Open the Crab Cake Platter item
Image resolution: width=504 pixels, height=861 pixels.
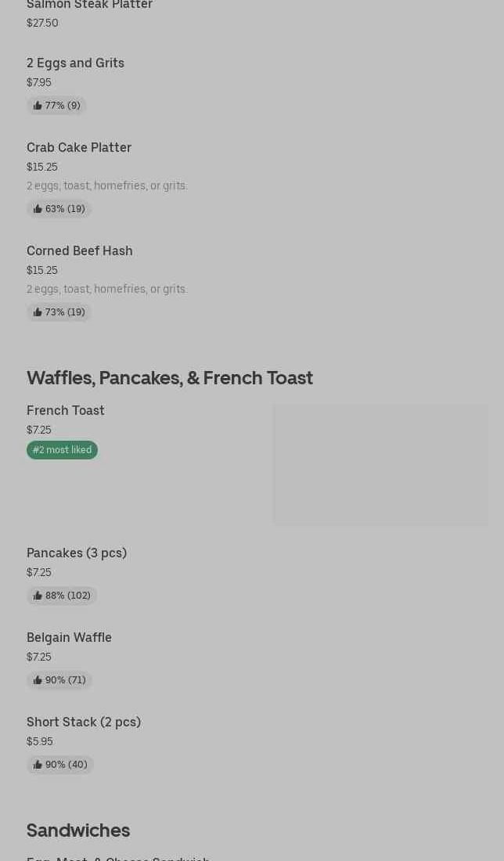79,147
